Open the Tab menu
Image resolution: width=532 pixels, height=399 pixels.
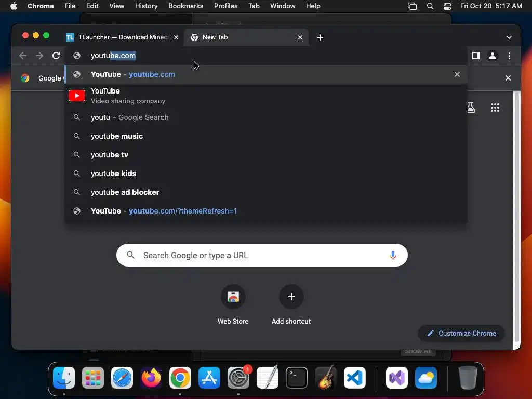point(254,6)
